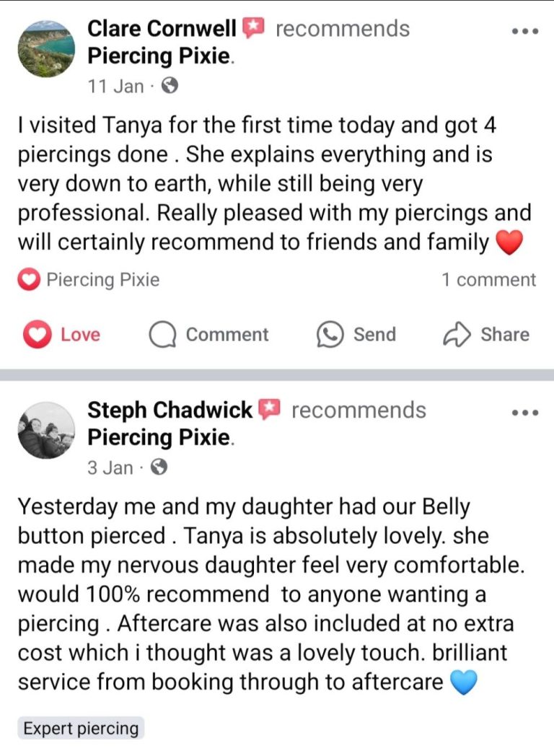Open three-dot menu on Clare Cornwell's post

[x=524, y=32]
